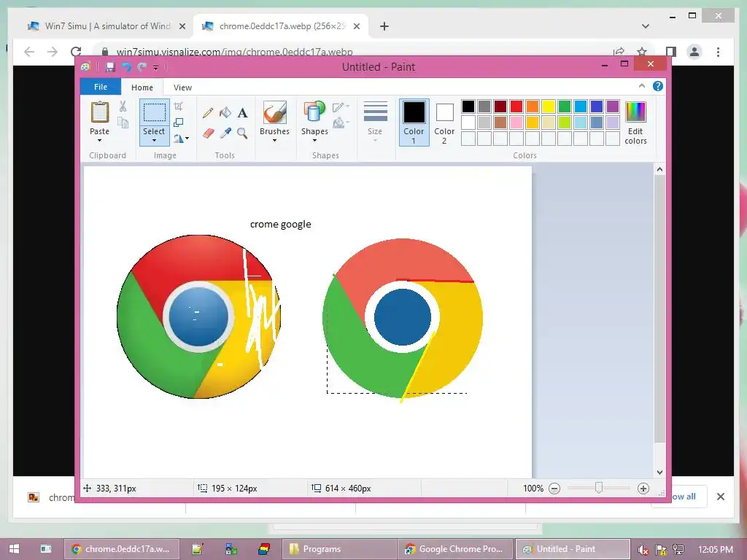Open a new Chrome tab
This screenshot has height=560, width=747.
click(384, 26)
